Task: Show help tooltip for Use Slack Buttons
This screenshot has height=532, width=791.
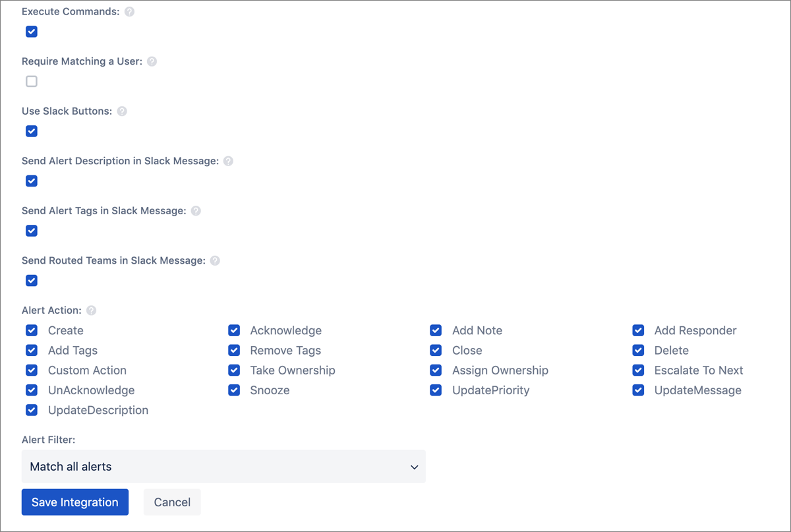Action: coord(122,111)
